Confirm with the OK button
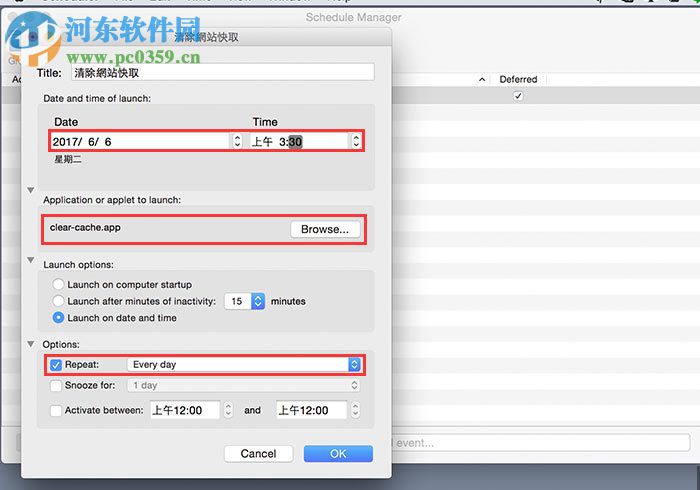This screenshot has width=700, height=490. click(x=338, y=454)
